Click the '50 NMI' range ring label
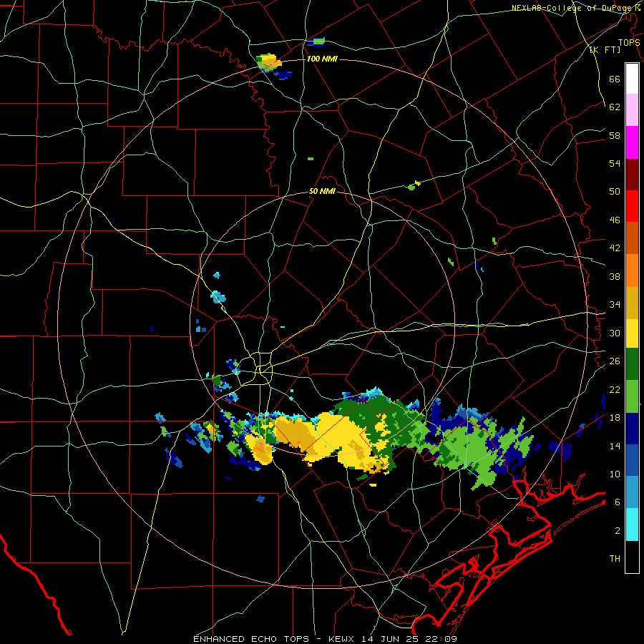The height and width of the screenshot is (644, 644). point(322,191)
